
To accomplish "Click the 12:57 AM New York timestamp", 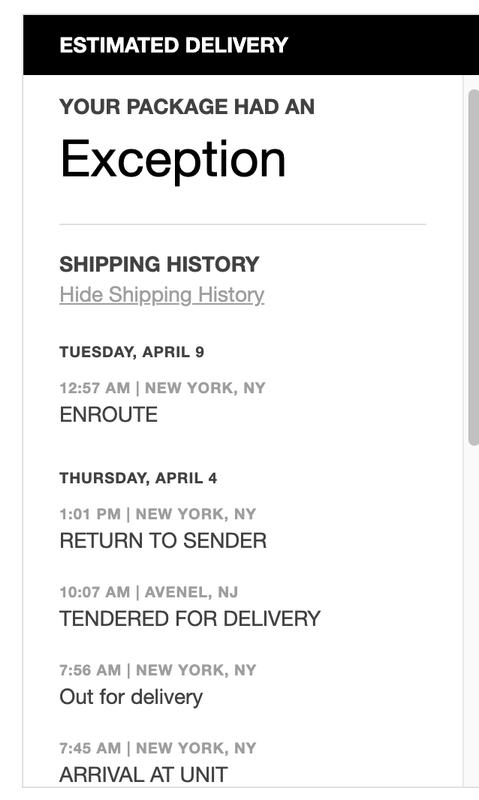I will pyautogui.click(x=162, y=388).
